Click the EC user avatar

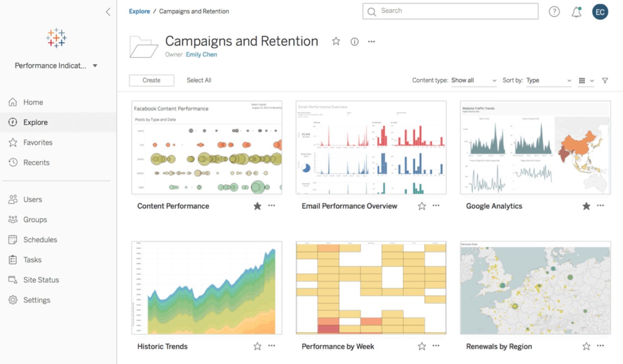pos(600,12)
